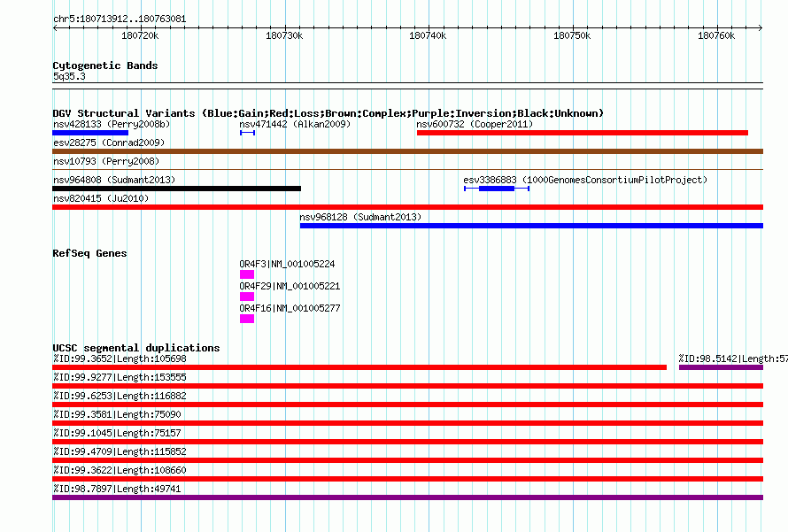Image resolution: width=788 pixels, height=532 pixels.
Task: Click the 5q35.3 cytogenetic band line
Action: pyautogui.click(x=407, y=86)
